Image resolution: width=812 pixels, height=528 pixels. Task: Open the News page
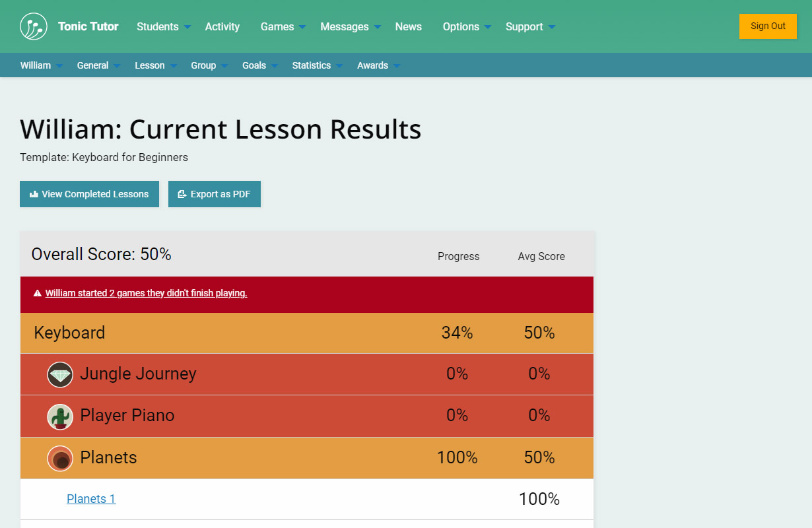click(x=409, y=26)
